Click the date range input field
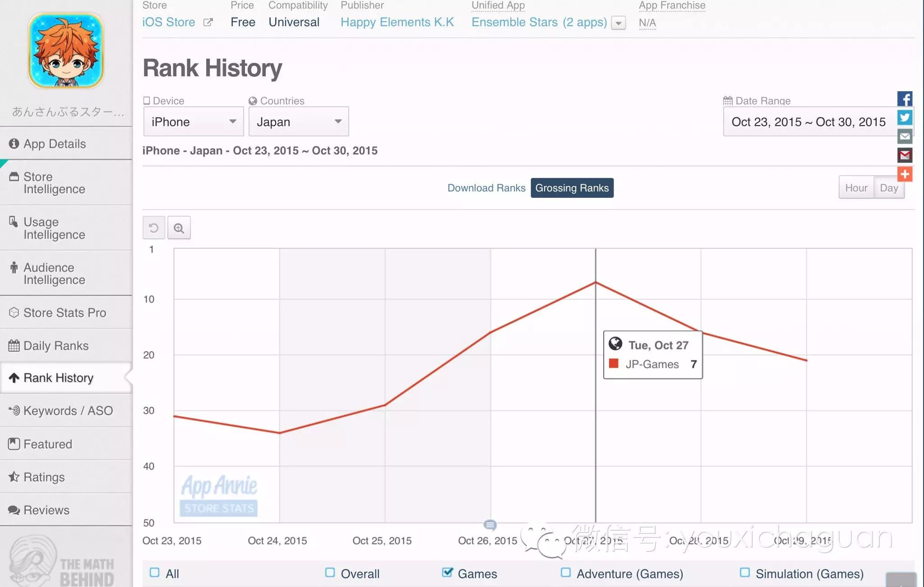The image size is (924, 587). coord(808,122)
